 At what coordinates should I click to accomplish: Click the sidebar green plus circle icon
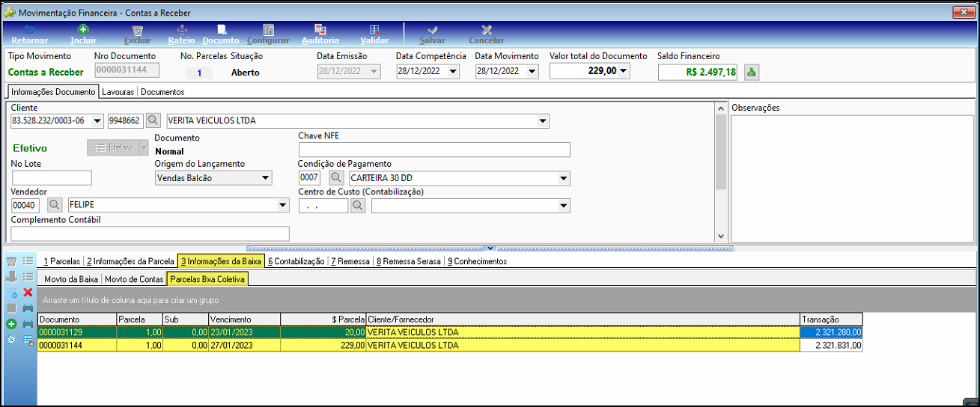click(11, 324)
